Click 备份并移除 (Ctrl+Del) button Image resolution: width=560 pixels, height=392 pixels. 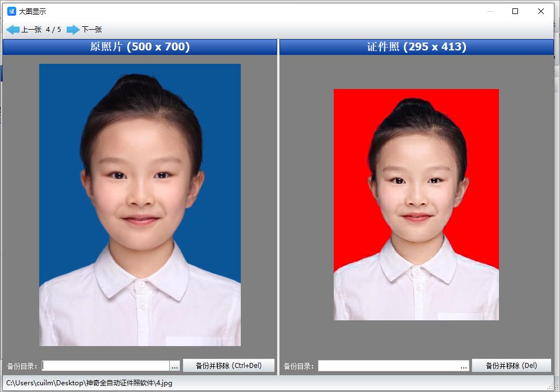pyautogui.click(x=228, y=366)
